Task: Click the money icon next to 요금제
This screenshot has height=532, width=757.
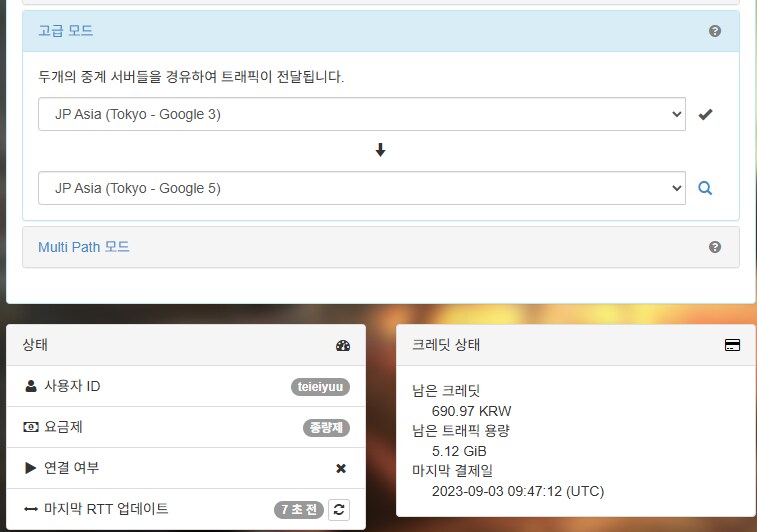Action: (31, 427)
